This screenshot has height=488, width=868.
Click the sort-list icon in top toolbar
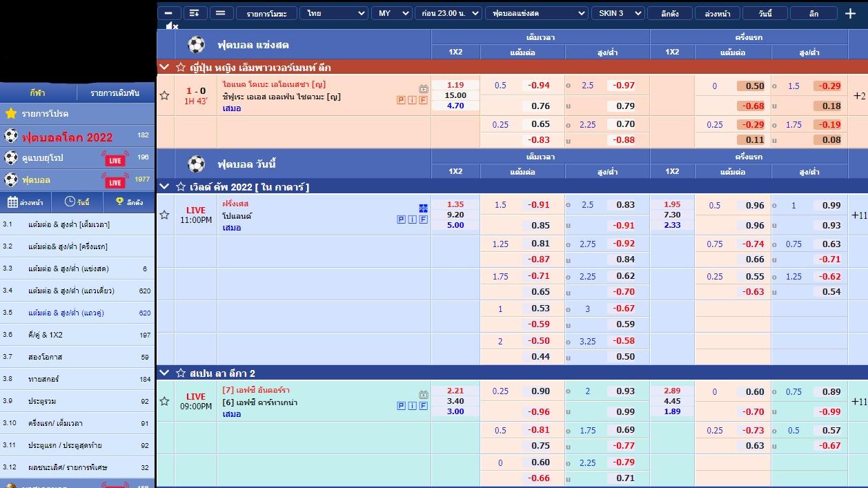(x=195, y=13)
